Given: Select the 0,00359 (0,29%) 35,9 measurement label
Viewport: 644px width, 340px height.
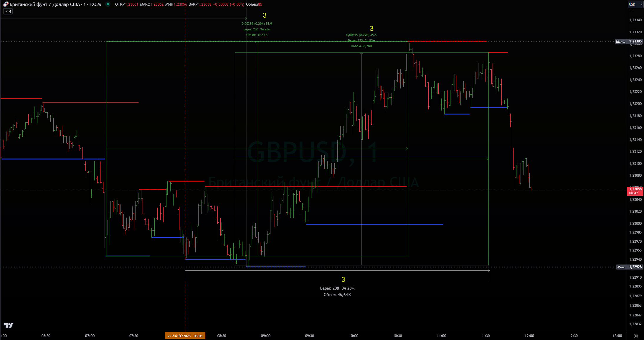Looking at the screenshot, I should point(257,24).
